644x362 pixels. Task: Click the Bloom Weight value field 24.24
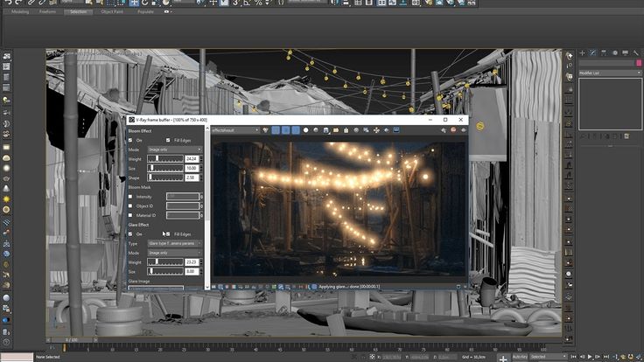pyautogui.click(x=192, y=159)
